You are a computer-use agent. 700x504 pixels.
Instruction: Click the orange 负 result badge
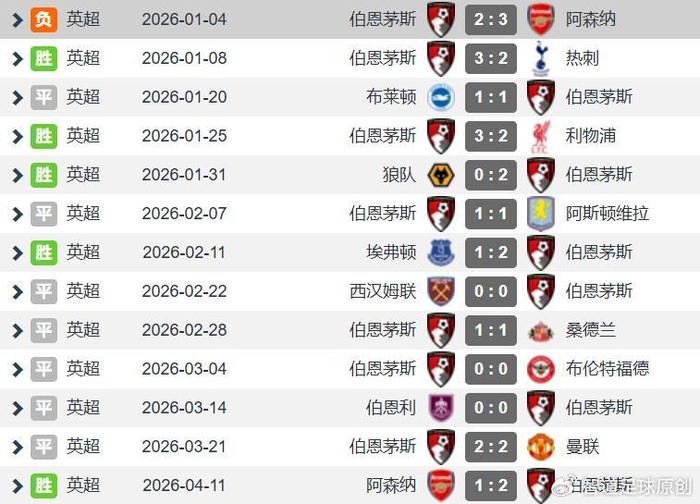(44, 19)
